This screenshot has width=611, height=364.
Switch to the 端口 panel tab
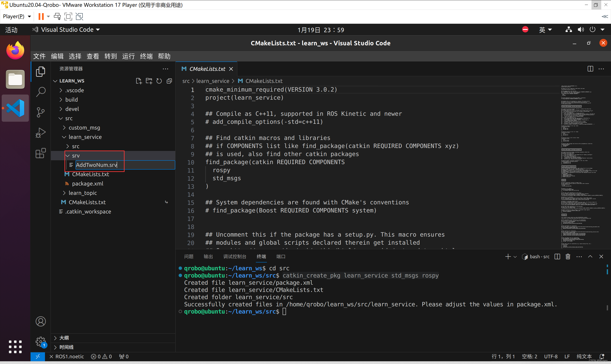click(x=281, y=257)
